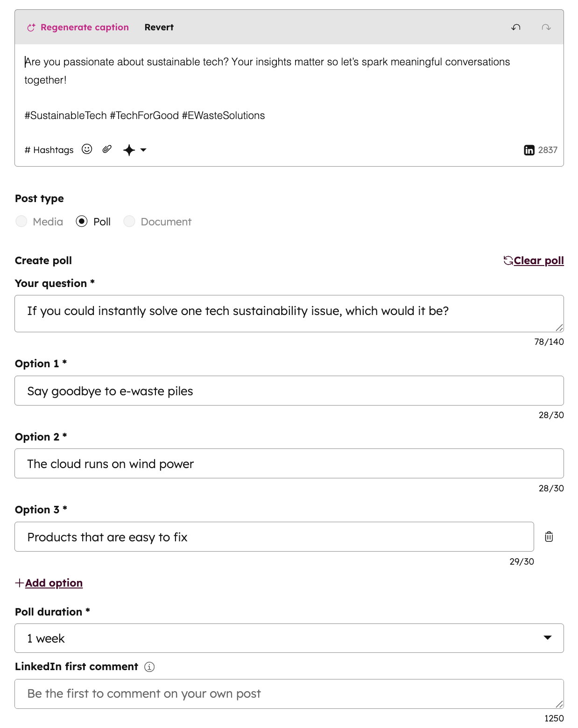Viewport: 578px width, 728px height.
Task: Click Add option to add a poll choice
Action: pyautogui.click(x=49, y=583)
